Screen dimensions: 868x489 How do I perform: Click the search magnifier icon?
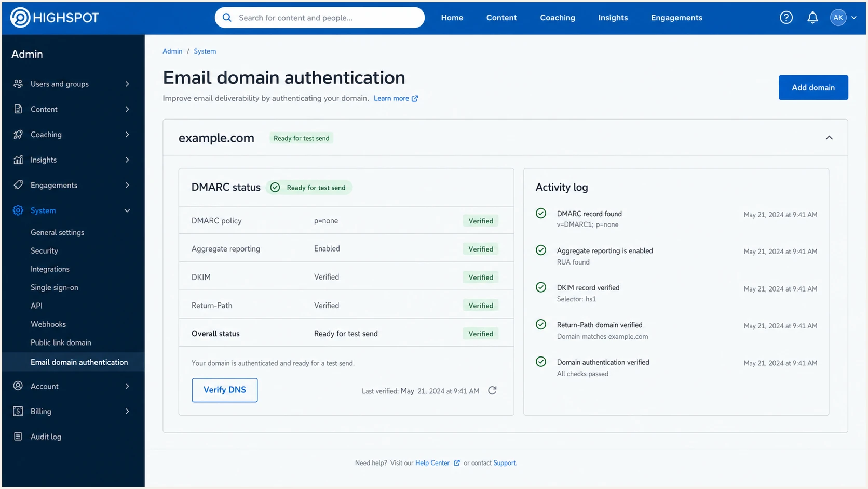(x=227, y=18)
